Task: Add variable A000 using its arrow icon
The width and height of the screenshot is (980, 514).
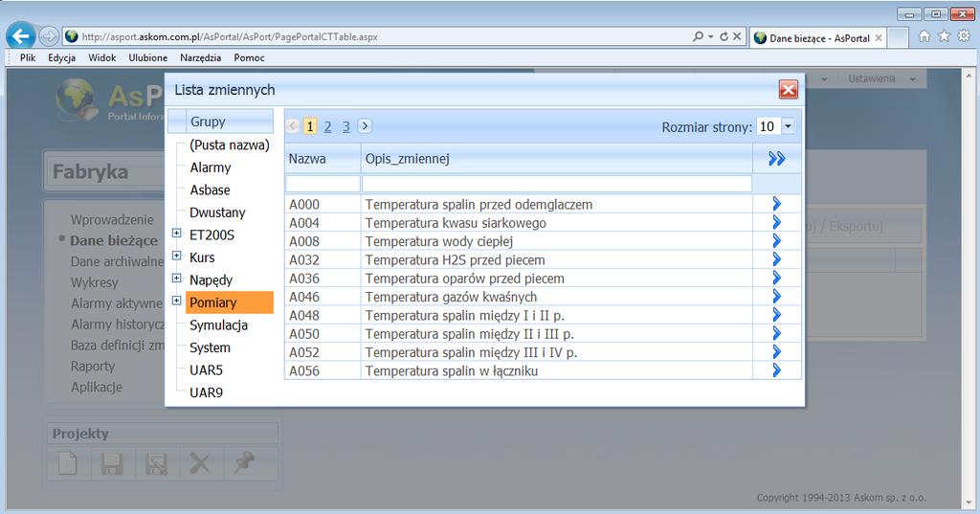Action: pyautogui.click(x=776, y=204)
